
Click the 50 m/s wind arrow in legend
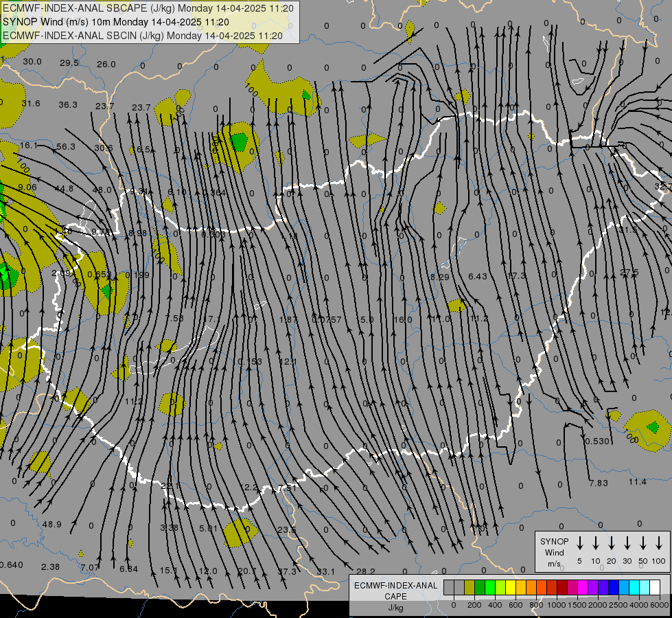coord(643,543)
